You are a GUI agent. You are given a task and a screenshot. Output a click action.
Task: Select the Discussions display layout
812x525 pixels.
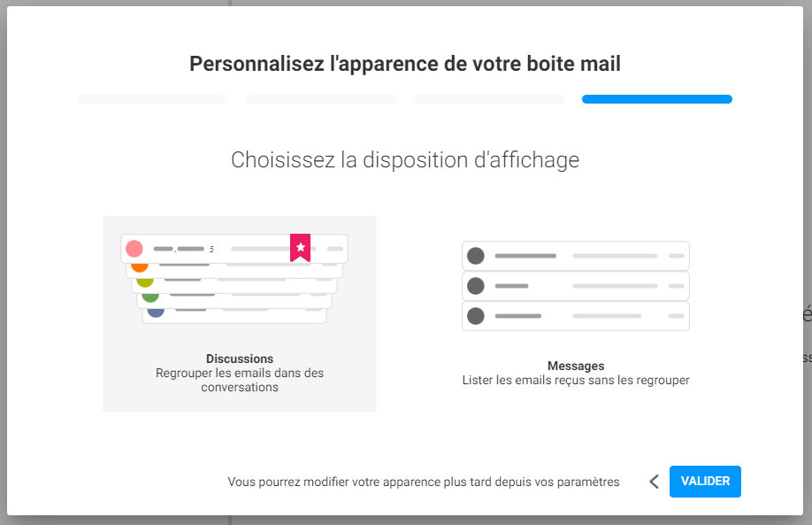click(x=239, y=314)
